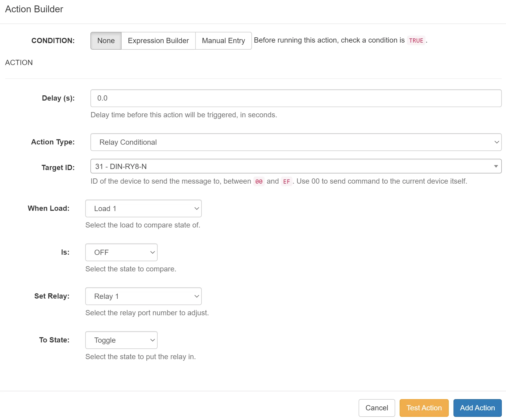Click the Set Relay chevron icon
Viewport: 506px width, 420px height.
click(x=197, y=296)
